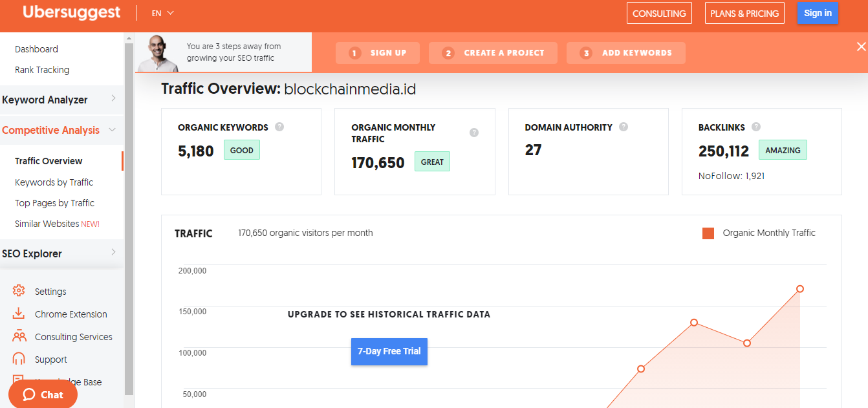Open the EN language dropdown
Image resolution: width=868 pixels, height=408 pixels.
[163, 13]
